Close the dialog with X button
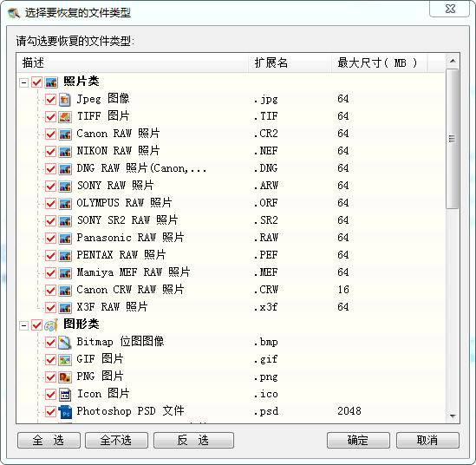476x465 pixels. 450,9
